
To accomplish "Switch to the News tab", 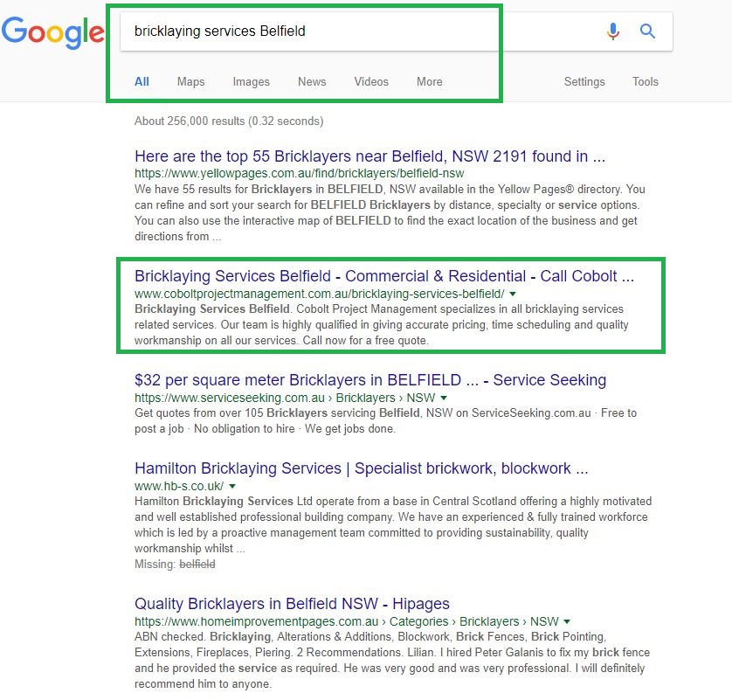I will tap(312, 82).
